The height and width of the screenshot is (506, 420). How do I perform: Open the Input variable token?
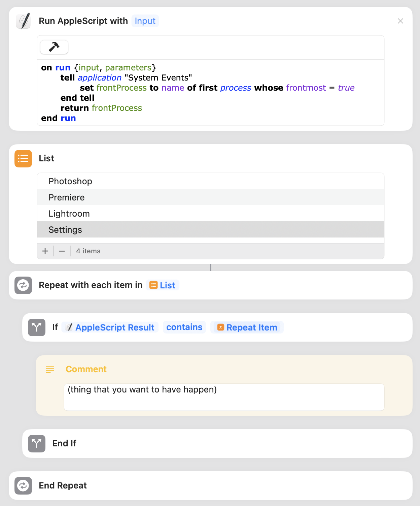coord(145,21)
